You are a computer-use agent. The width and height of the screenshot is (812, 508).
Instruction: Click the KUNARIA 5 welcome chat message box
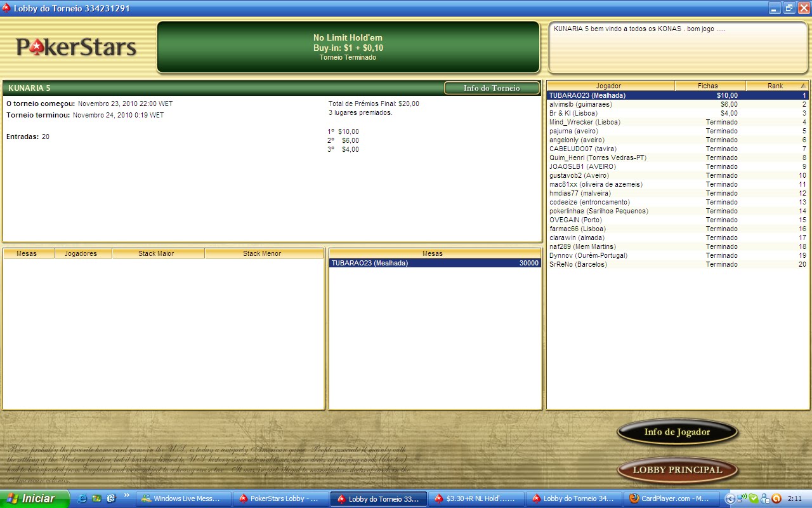tap(678, 48)
